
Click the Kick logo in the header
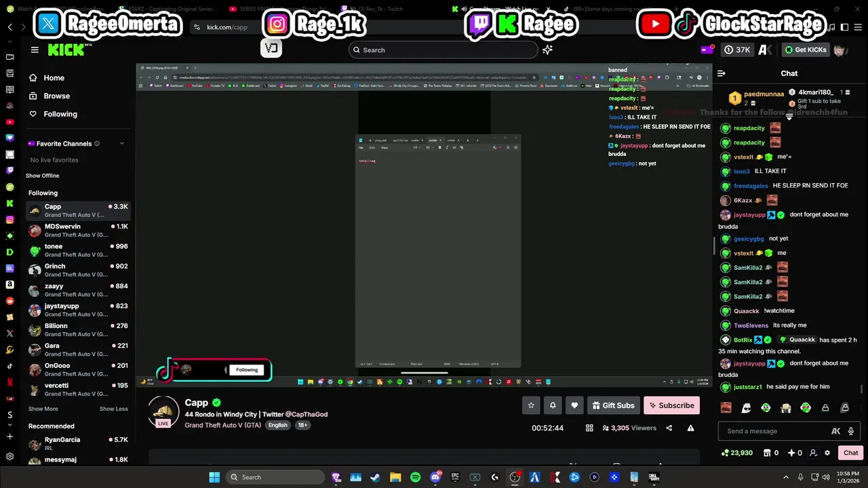point(66,49)
